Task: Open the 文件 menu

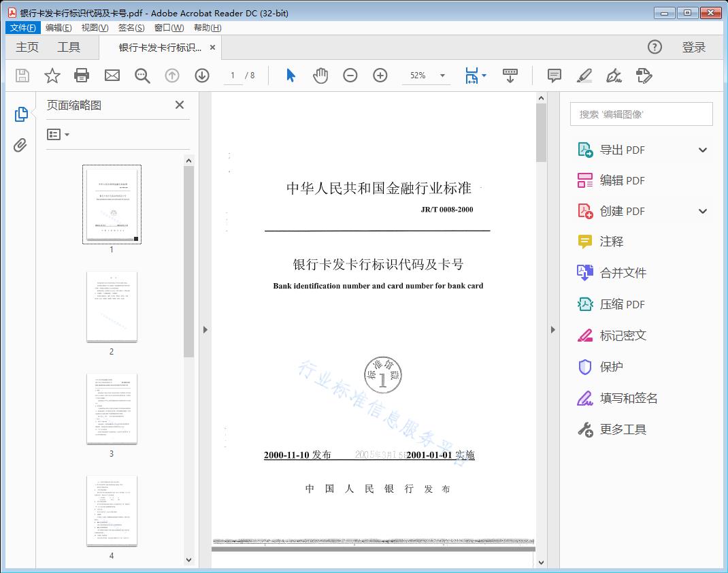Action: pyautogui.click(x=22, y=27)
